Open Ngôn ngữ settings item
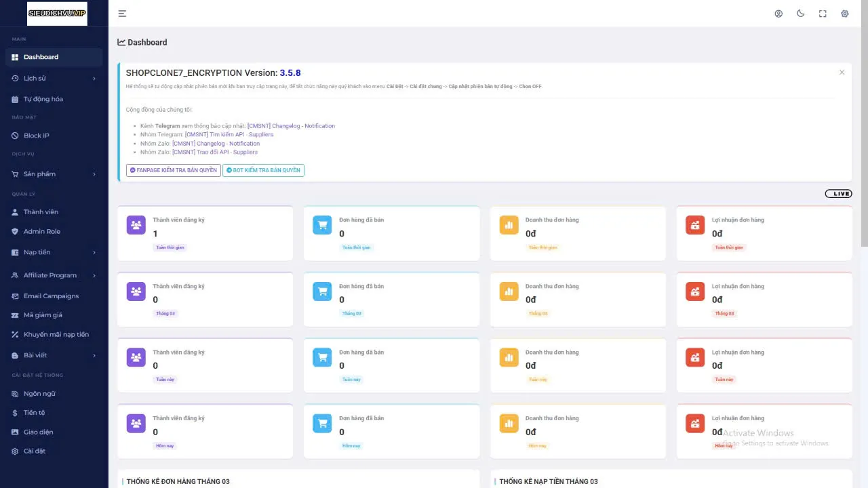This screenshot has height=488, width=868. click(54, 394)
